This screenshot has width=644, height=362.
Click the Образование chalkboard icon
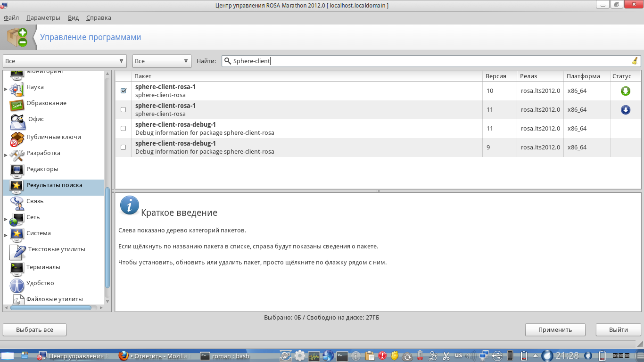17,105
